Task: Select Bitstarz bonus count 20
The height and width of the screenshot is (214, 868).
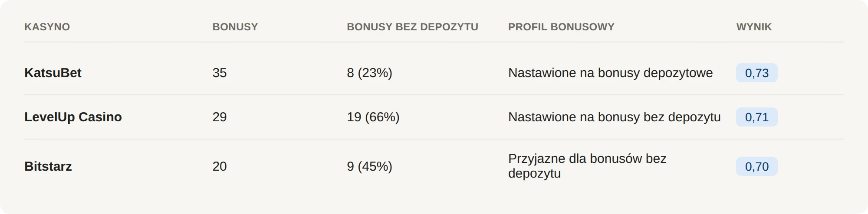Action: (x=220, y=166)
